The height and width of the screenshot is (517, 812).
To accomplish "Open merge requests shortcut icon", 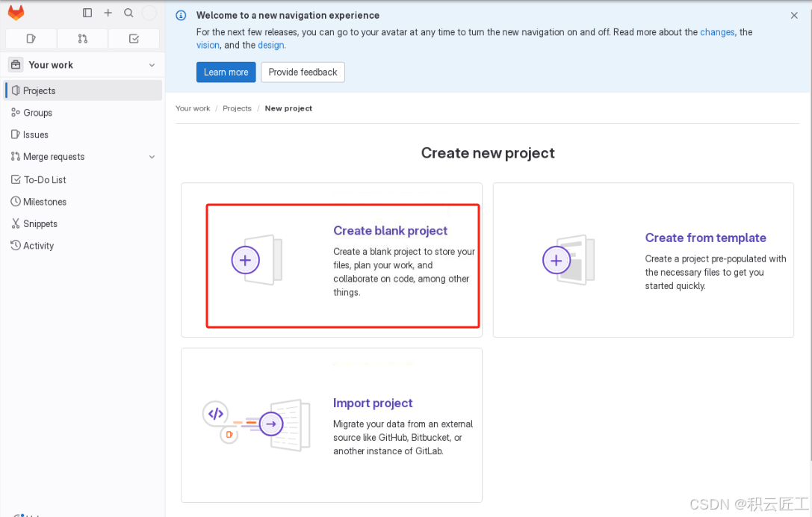I will pos(82,38).
